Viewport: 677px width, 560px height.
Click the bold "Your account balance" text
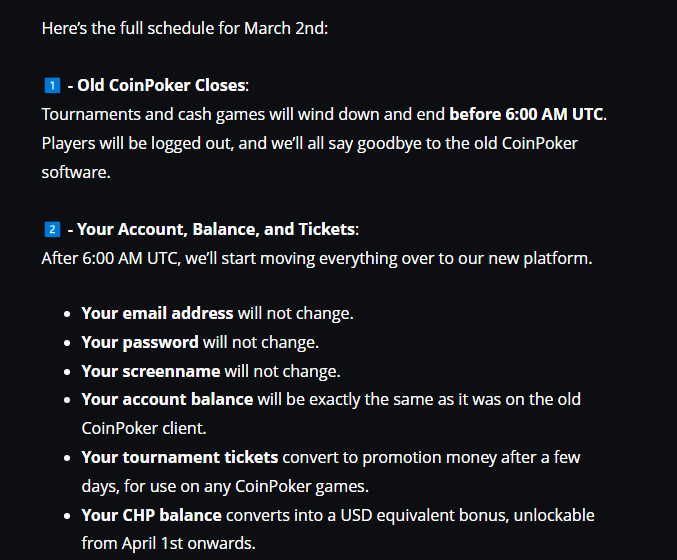tap(167, 399)
